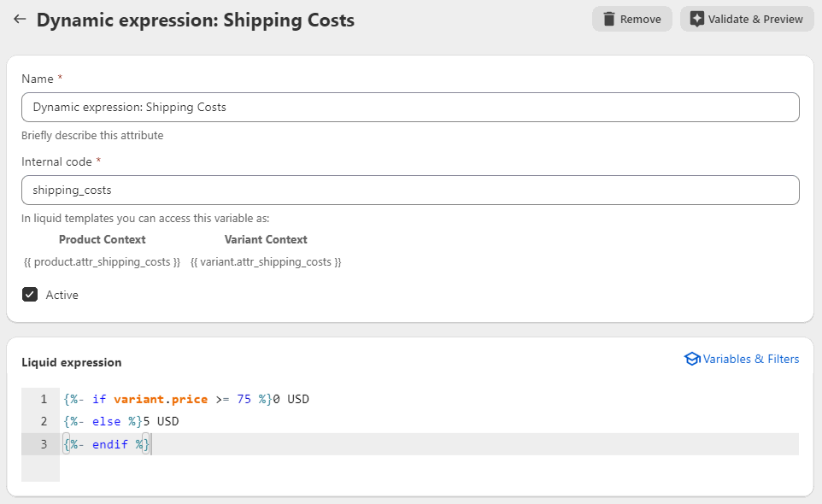
Task: Click the endif line in the editor
Action: pos(107,444)
